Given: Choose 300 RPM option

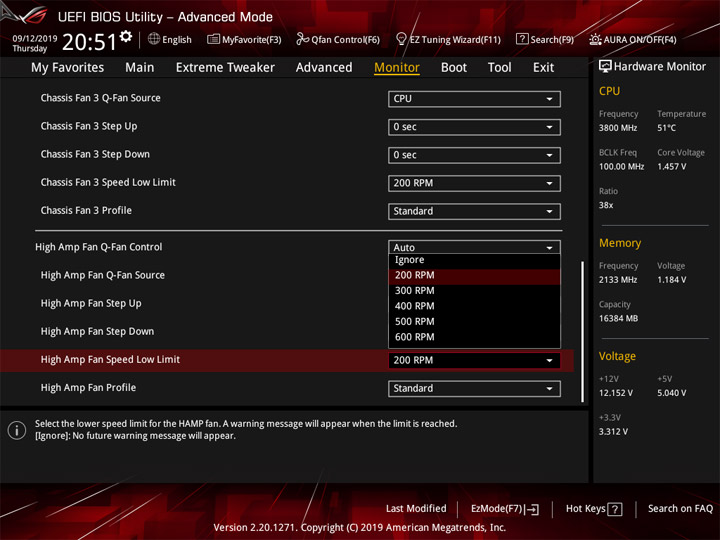Looking at the screenshot, I should pos(474,291).
